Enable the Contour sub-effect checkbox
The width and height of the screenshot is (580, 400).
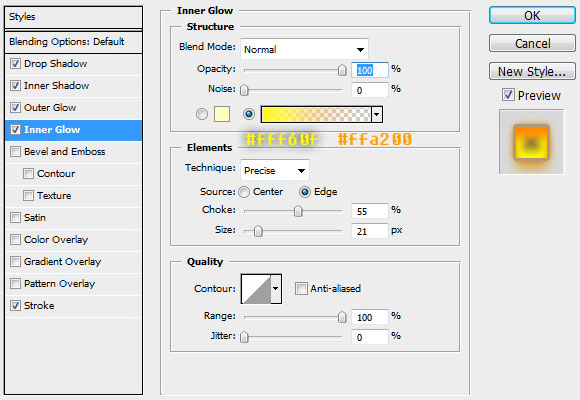pos(28,174)
